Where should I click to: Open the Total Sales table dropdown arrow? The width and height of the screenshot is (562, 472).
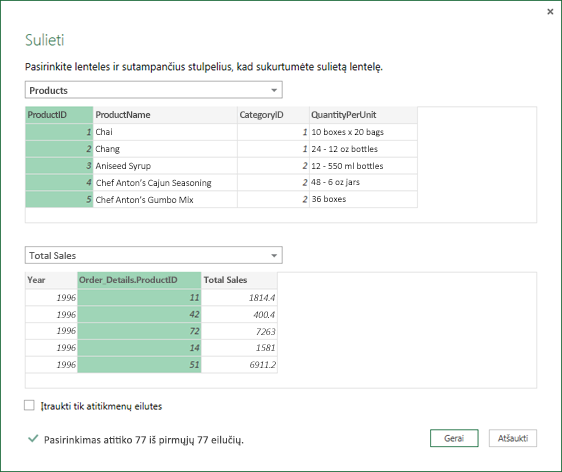point(274,256)
